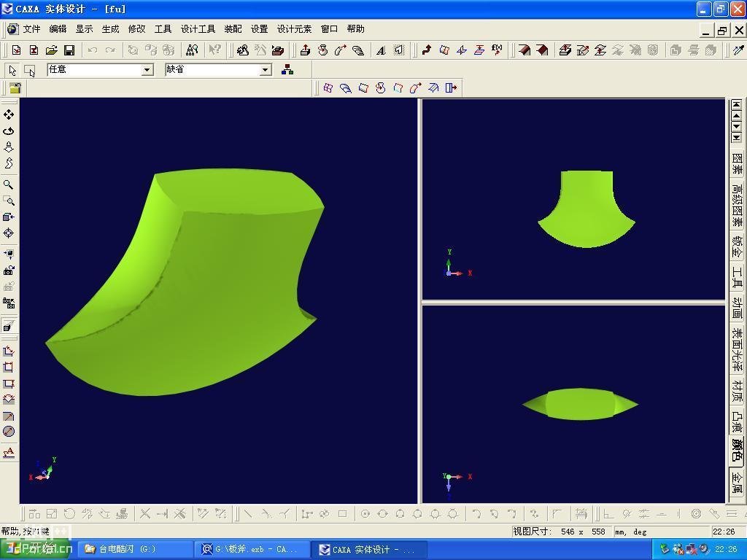
Task: Open the 帮助 menu
Action: [x=355, y=29]
